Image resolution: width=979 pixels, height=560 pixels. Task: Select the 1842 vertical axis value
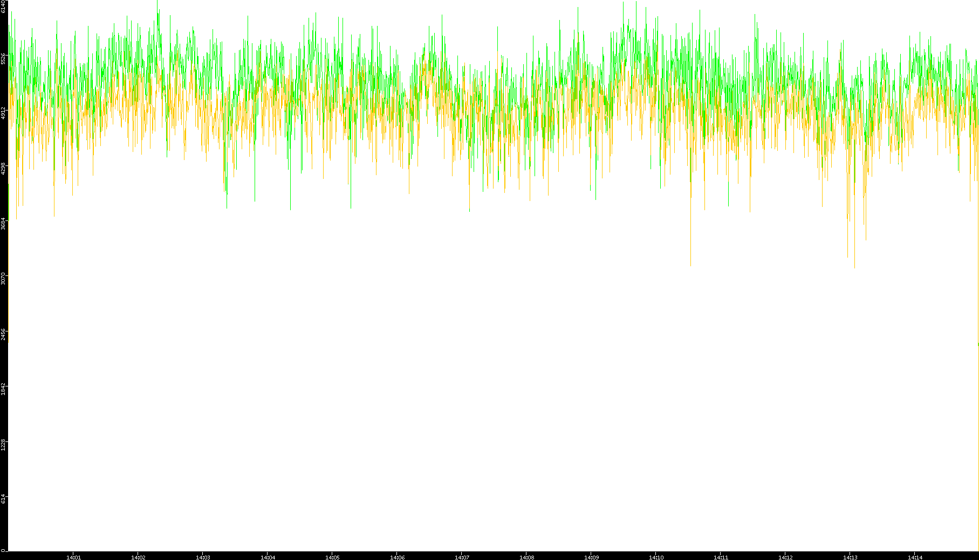[3, 389]
